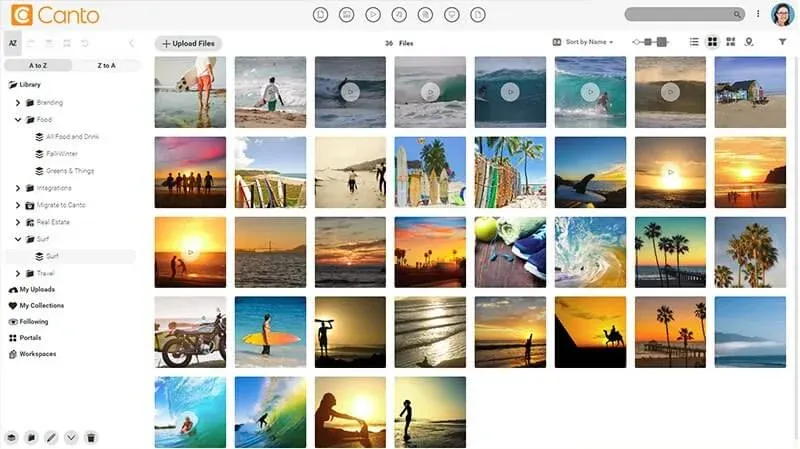800x449 pixels.
Task: Select the A to Z sort order
Action: [38, 65]
